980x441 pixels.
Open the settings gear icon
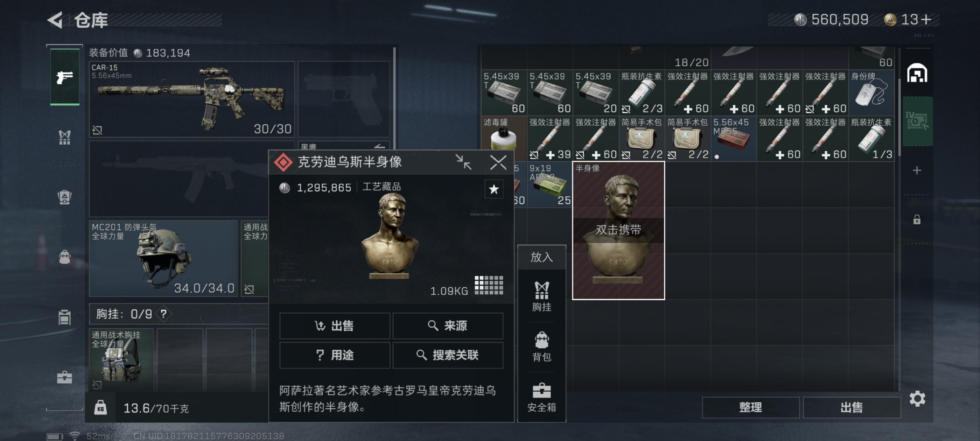coord(917,398)
